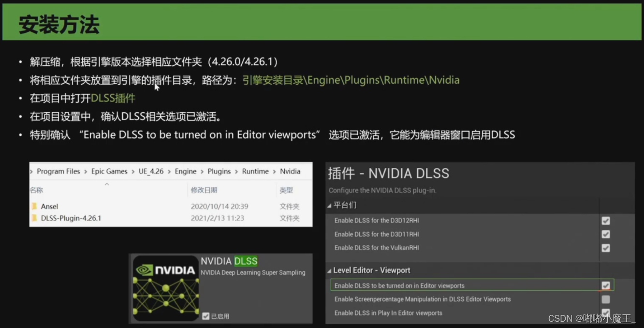The image size is (644, 328).
Task: Expand chevron between Engine and Plugins
Action: click(x=202, y=172)
